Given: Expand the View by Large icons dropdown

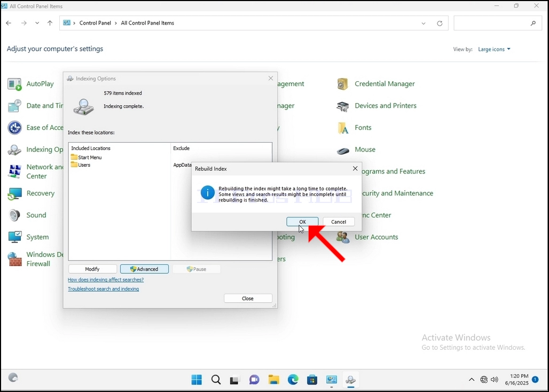Looking at the screenshot, I should (x=494, y=49).
